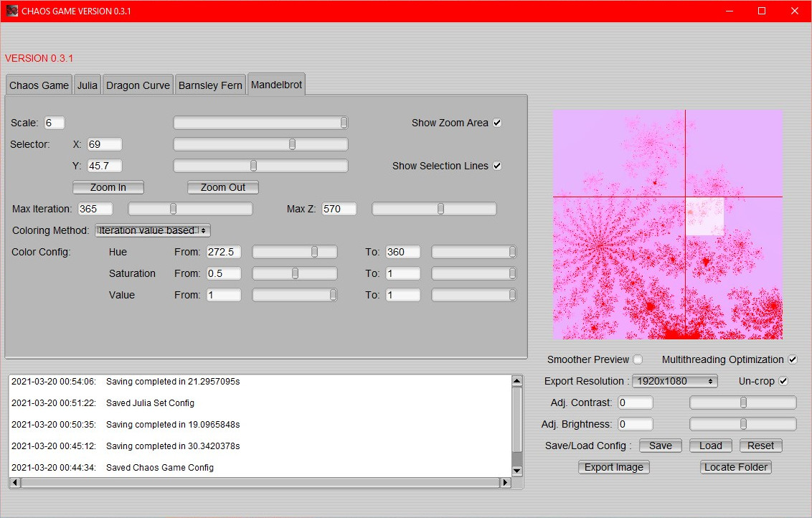The image size is (812, 518).
Task: Click the Export Image button
Action: click(x=613, y=467)
